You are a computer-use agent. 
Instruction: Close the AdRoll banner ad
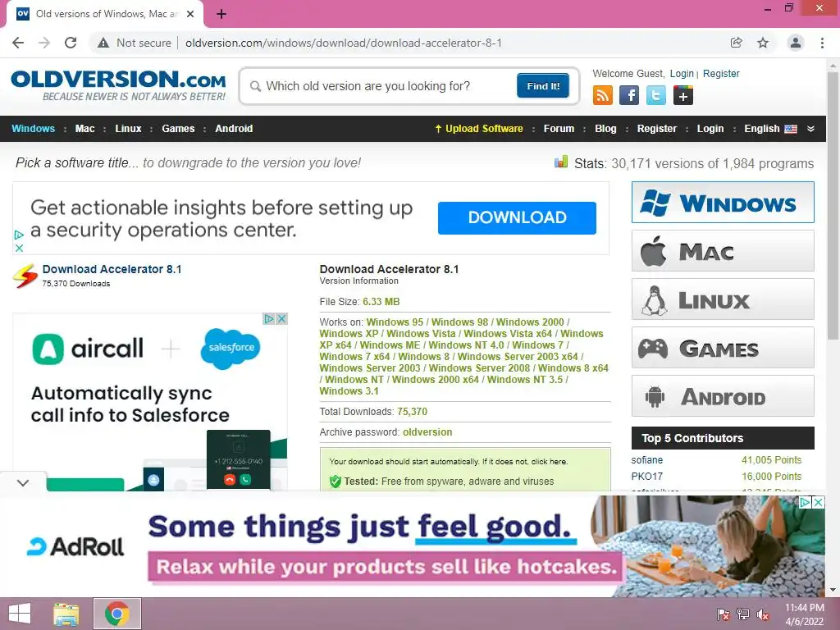(819, 503)
